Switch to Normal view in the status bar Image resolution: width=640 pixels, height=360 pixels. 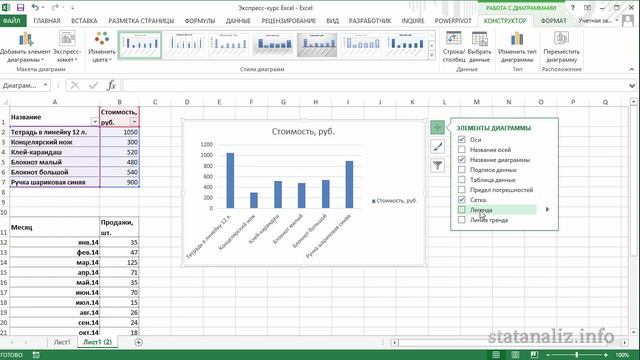point(496,355)
